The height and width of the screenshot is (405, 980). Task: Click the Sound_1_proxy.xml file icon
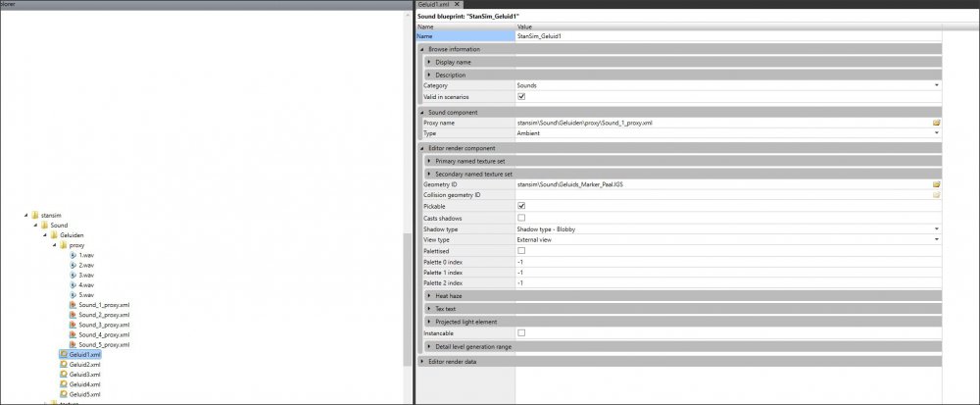point(73,305)
